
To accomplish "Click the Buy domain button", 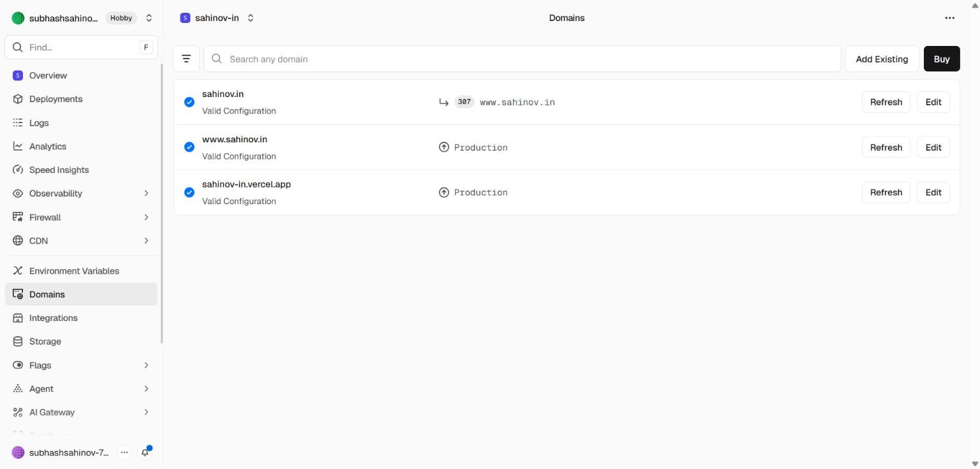I will pyautogui.click(x=942, y=59).
